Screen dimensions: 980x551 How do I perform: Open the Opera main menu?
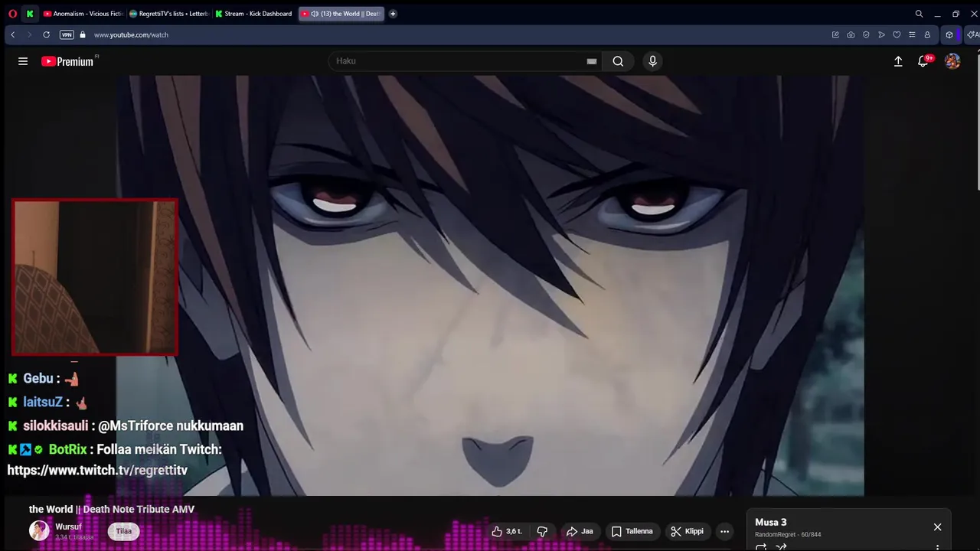pyautogui.click(x=12, y=14)
